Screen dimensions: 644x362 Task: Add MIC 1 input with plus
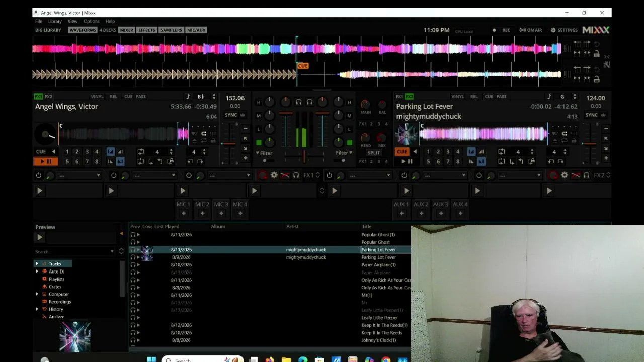coord(183,213)
